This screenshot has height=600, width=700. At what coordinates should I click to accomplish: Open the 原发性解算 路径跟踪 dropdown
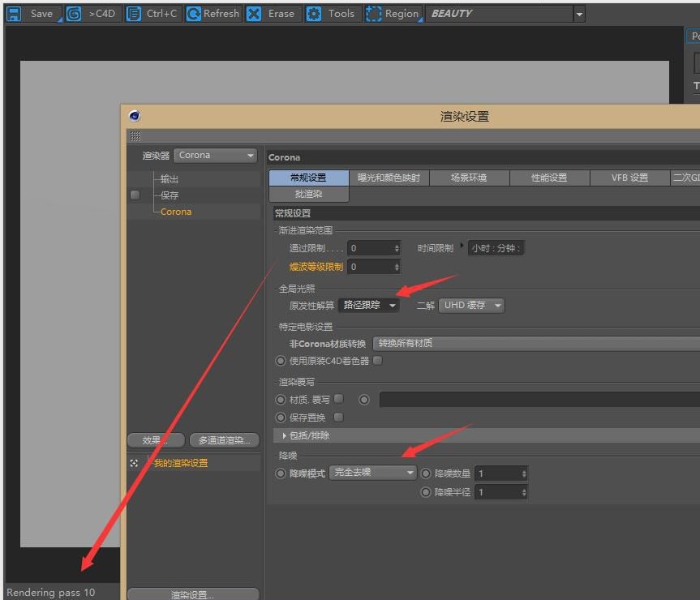pos(369,305)
